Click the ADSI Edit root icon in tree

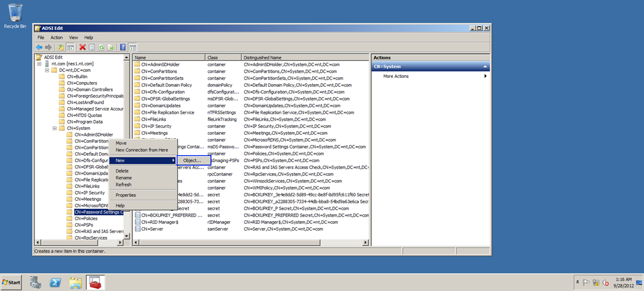(x=39, y=58)
